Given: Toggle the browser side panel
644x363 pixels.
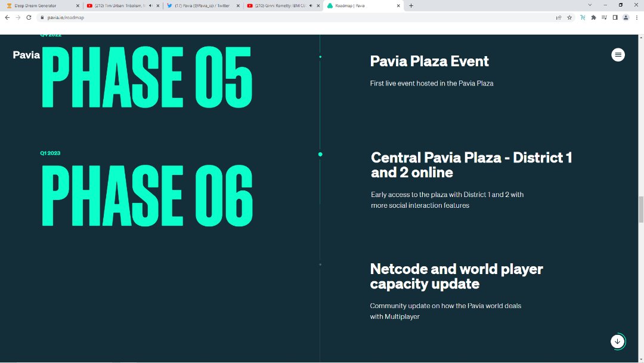Looking at the screenshot, I should click(615, 18).
